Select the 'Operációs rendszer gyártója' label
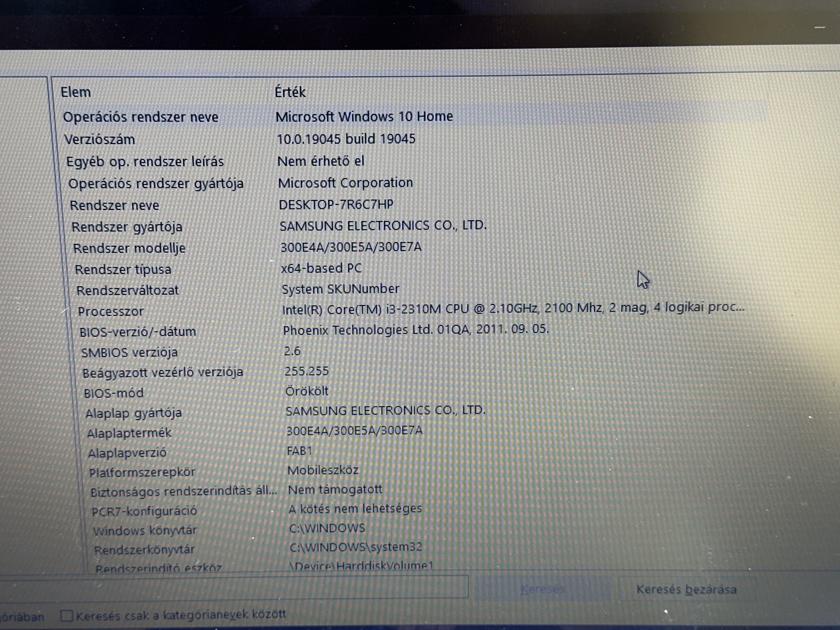Image resolution: width=840 pixels, height=630 pixels. 156,184
